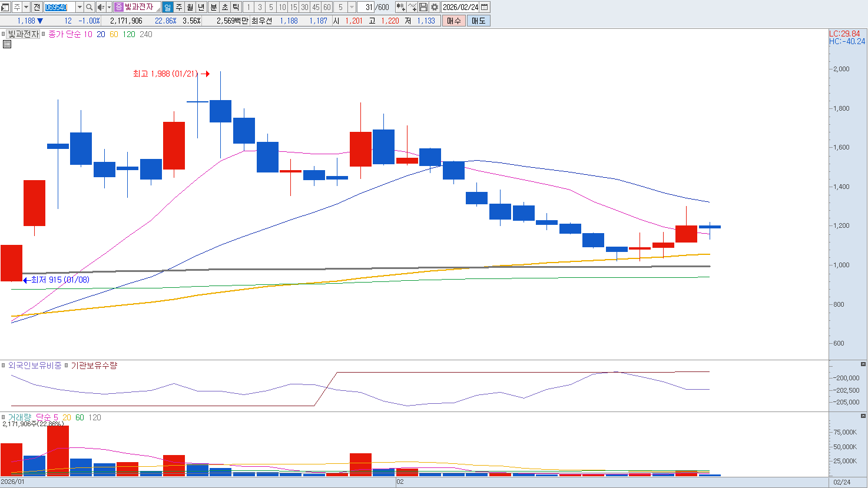The height and width of the screenshot is (488, 868).
Task: Click the 60 moving-average orange color label
Action: click(x=114, y=34)
